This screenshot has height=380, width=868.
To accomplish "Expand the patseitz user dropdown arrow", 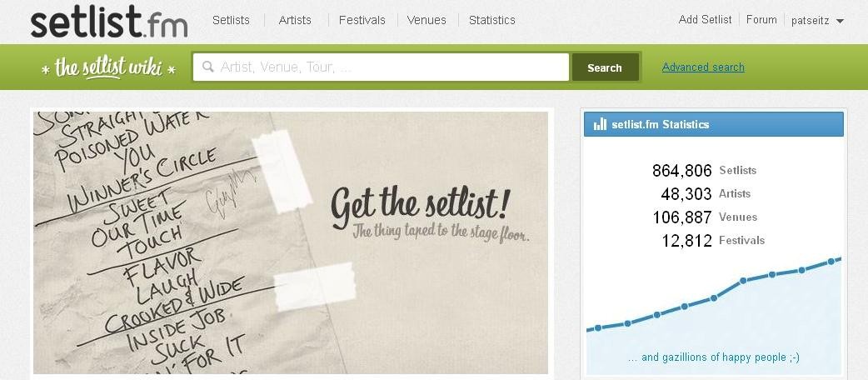I will [x=840, y=21].
